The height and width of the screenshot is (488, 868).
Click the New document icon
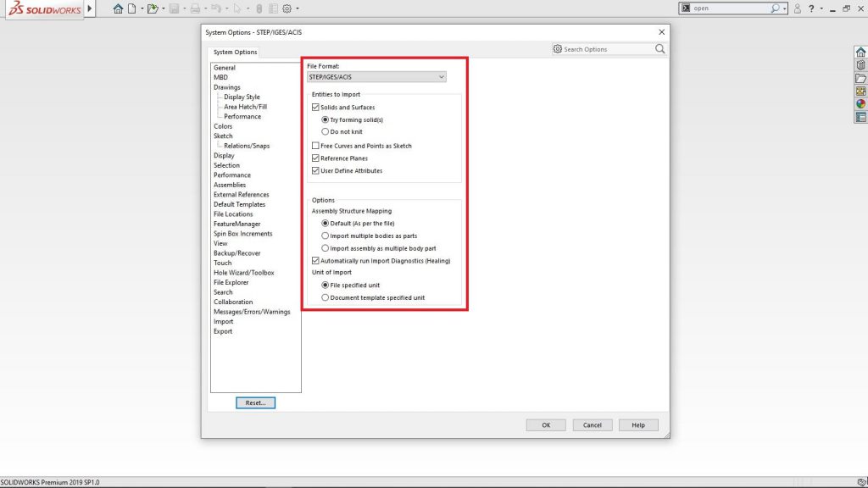[131, 8]
